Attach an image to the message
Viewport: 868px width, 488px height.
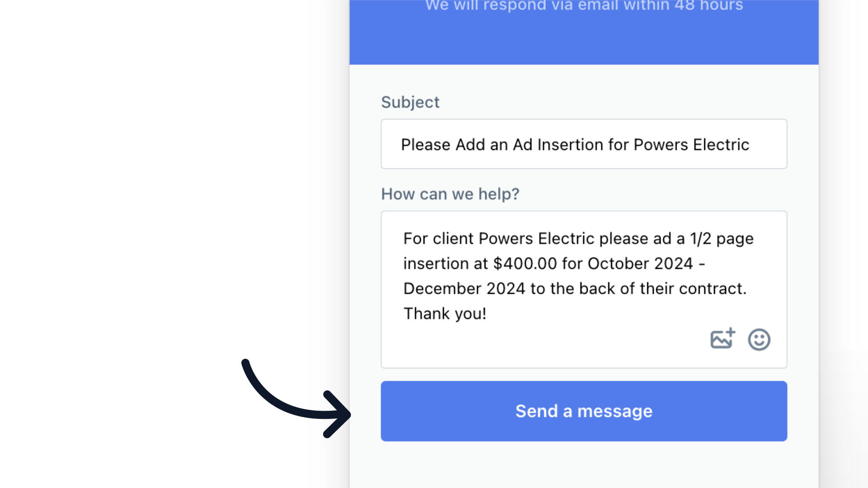[722, 339]
